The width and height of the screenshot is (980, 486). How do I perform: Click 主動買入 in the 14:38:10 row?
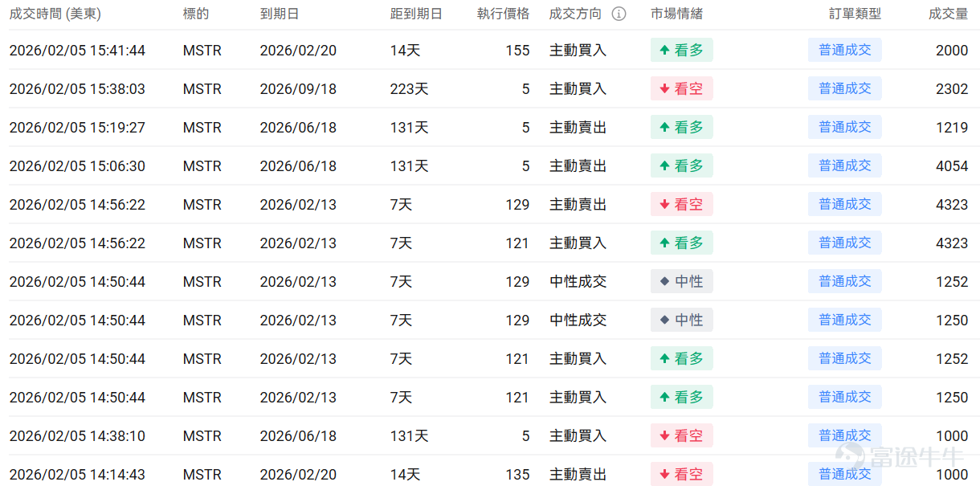[x=578, y=436]
